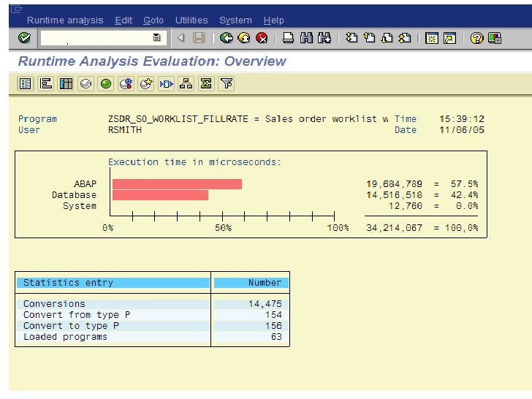Open the call hierarchy tree icon

[x=186, y=83]
